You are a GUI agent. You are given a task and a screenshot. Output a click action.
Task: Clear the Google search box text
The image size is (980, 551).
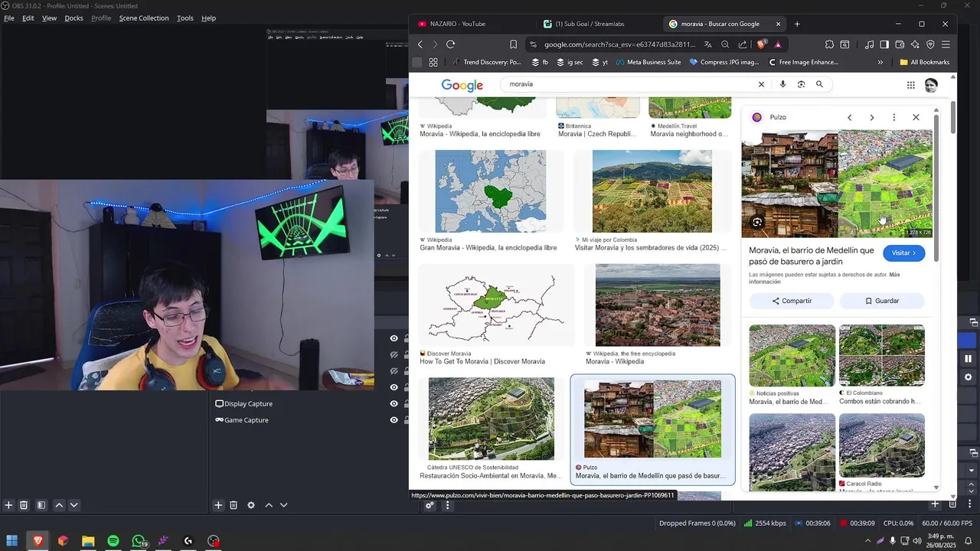click(x=761, y=84)
